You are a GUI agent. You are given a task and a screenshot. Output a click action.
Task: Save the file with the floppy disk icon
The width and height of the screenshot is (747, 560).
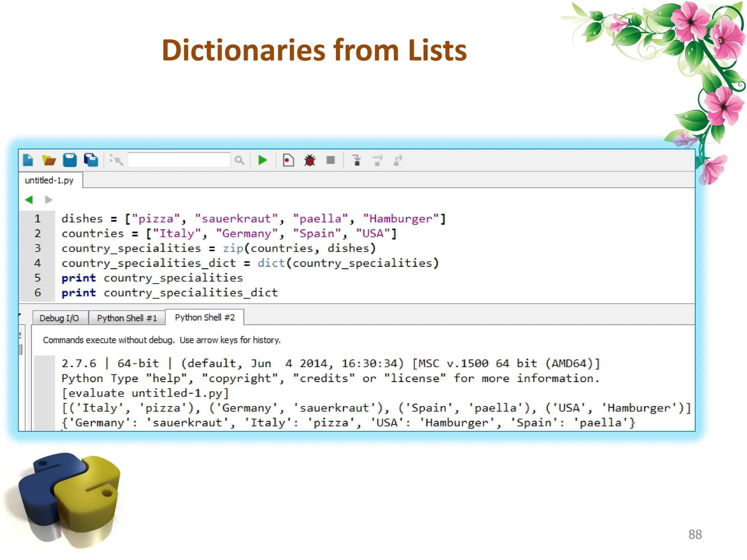tap(70, 160)
